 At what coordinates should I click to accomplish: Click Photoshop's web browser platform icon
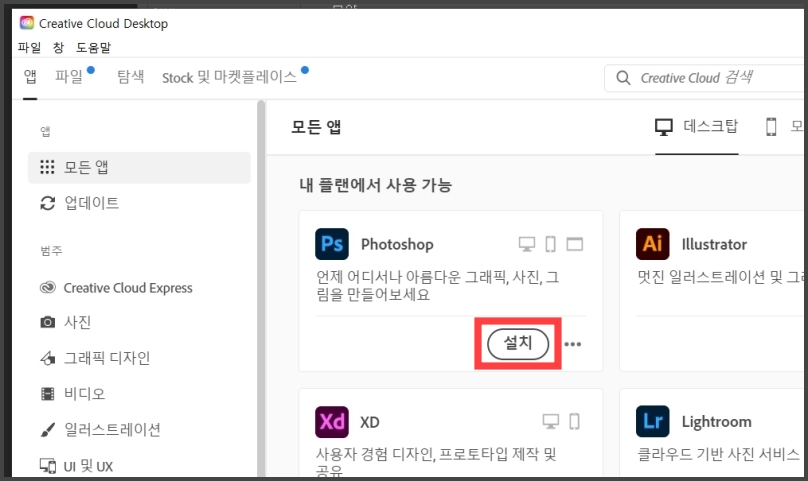click(x=575, y=244)
